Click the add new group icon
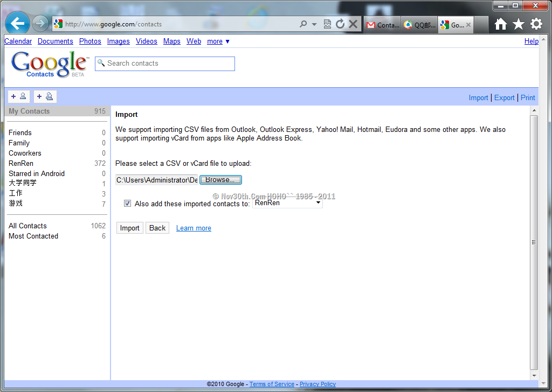 point(45,96)
